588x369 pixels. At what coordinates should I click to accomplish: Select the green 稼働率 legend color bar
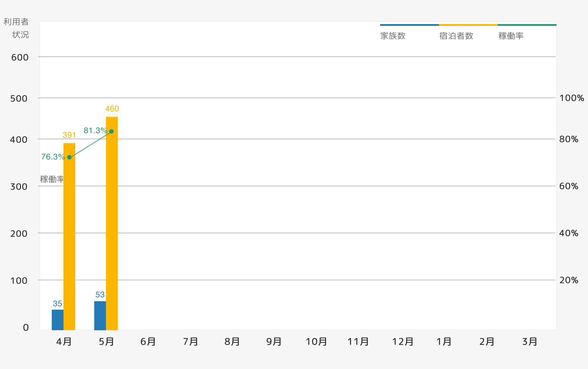coord(527,25)
